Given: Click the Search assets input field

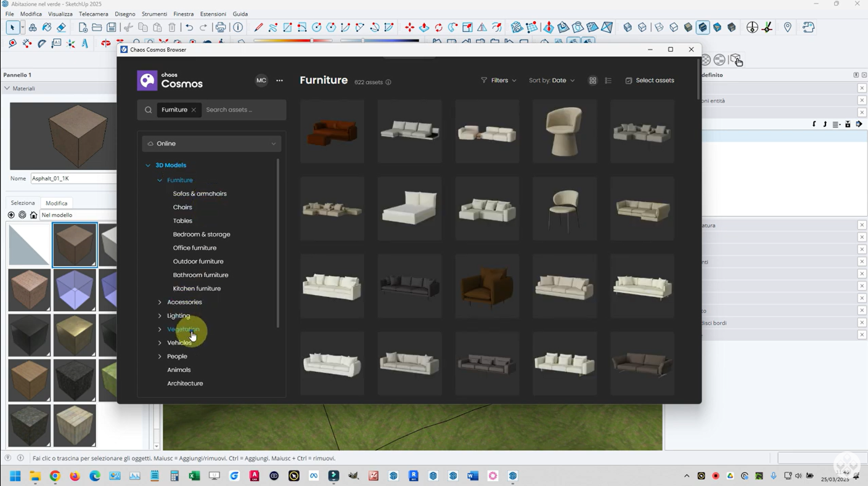Looking at the screenshot, I should coord(242,110).
